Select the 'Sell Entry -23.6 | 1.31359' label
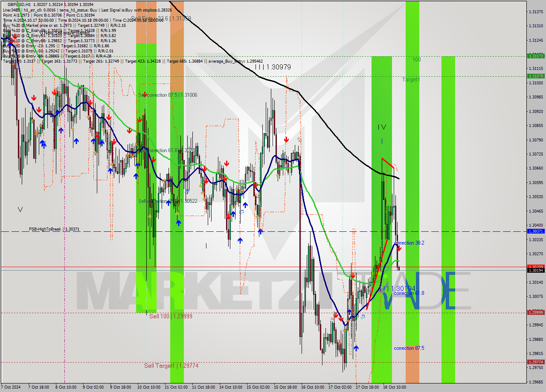The height and width of the screenshot is (392, 546). pyautogui.click(x=161, y=18)
